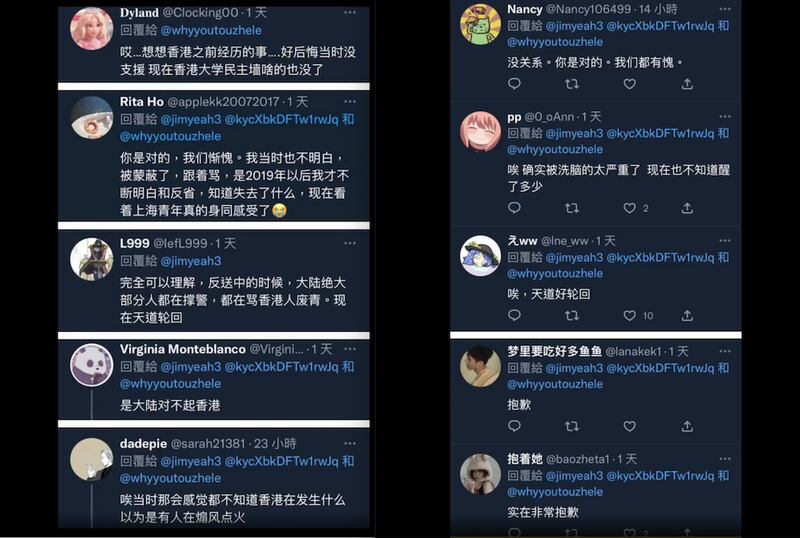Like えww's tweet with 10 likes
The height and width of the screenshot is (538, 800).
[x=630, y=315]
